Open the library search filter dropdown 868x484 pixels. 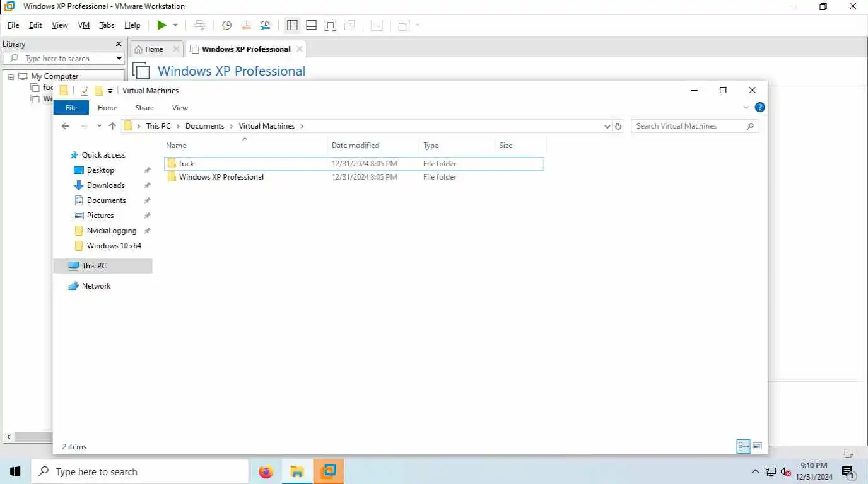119,58
